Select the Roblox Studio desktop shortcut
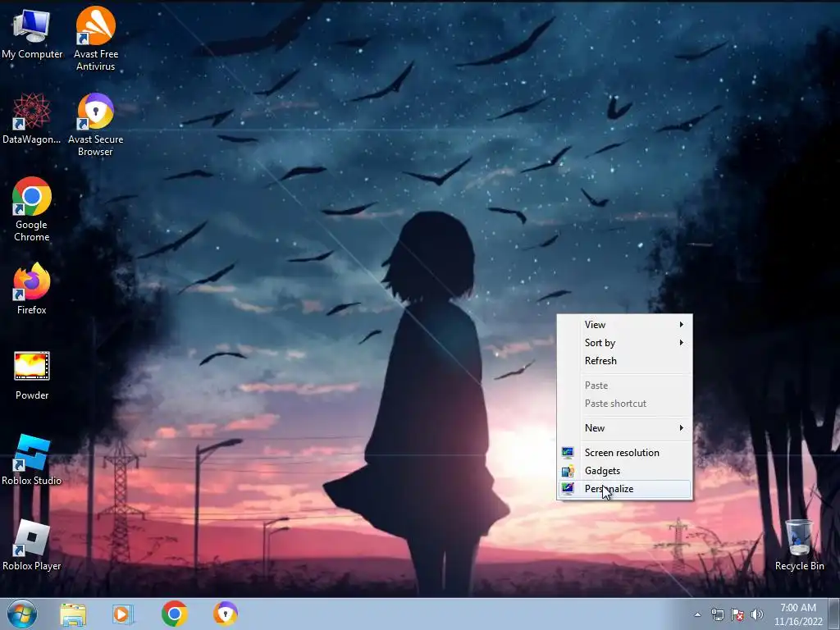The image size is (840, 630). click(32, 459)
